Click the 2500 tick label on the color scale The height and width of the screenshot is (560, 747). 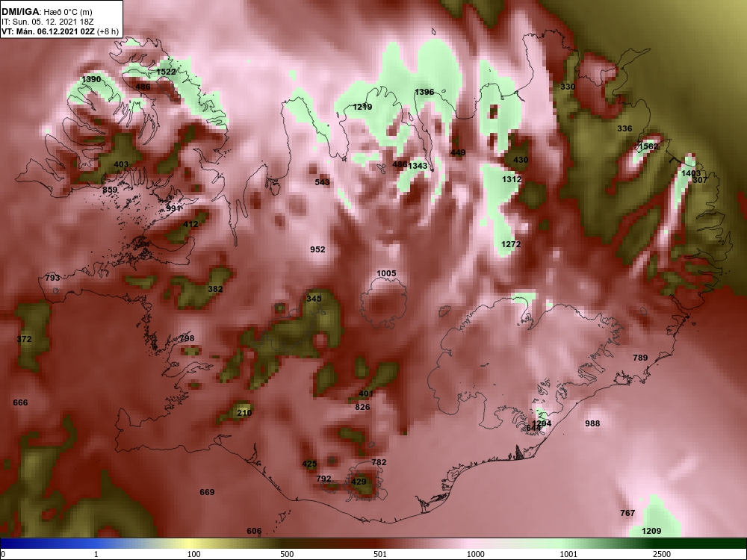tap(662, 554)
